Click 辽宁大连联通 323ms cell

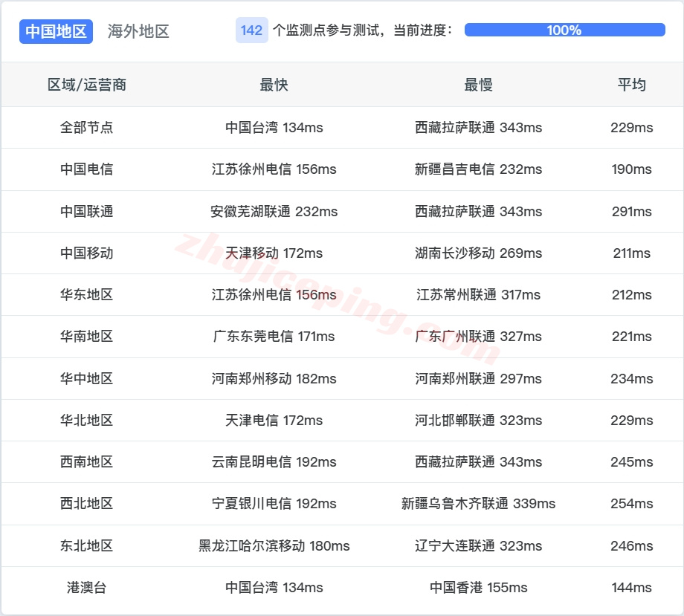pos(479,546)
